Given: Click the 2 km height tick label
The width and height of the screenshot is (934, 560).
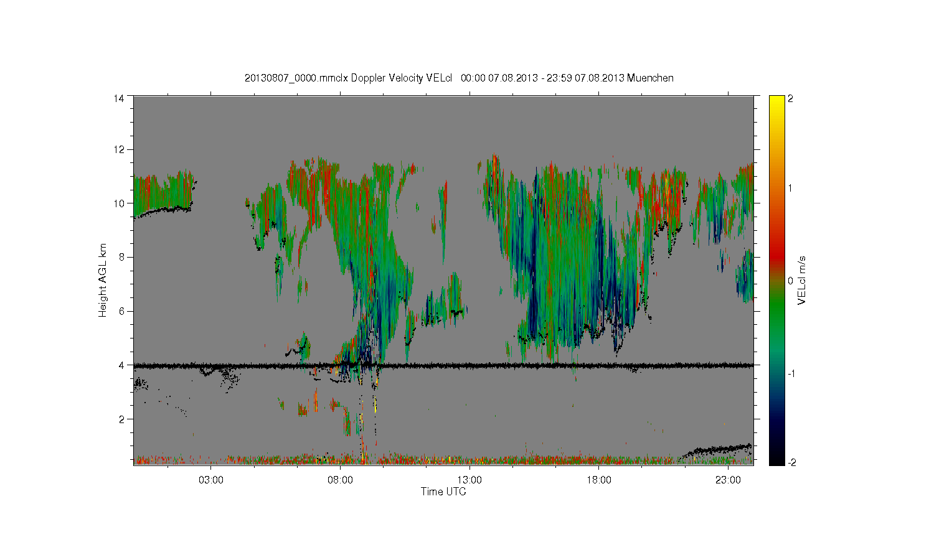Looking at the screenshot, I should [x=121, y=419].
